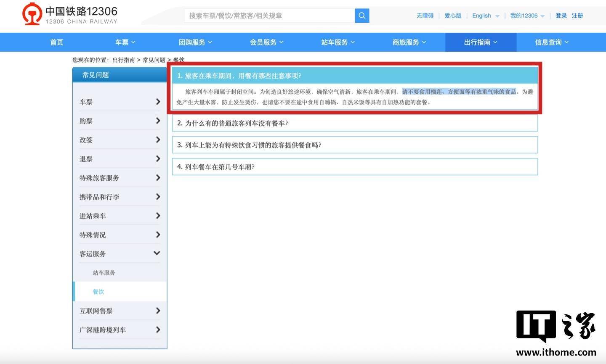
Task: Open the 信息查询 navigation menu
Action: tap(552, 42)
